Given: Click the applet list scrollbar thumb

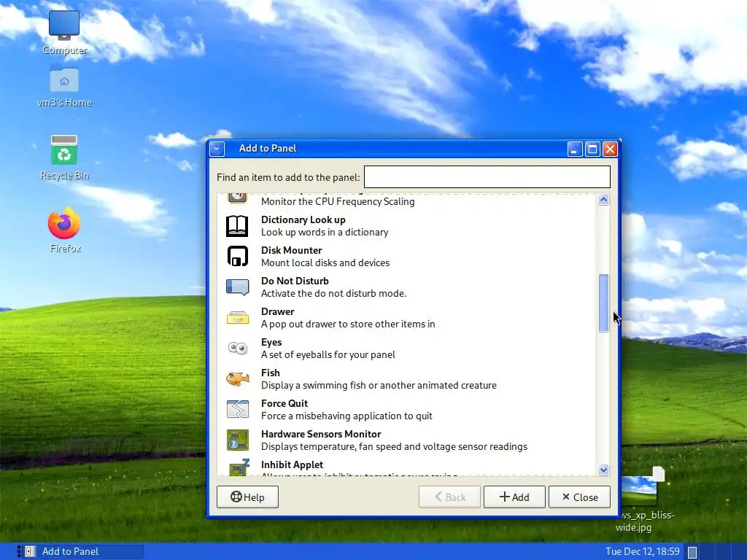Looking at the screenshot, I should [x=603, y=303].
